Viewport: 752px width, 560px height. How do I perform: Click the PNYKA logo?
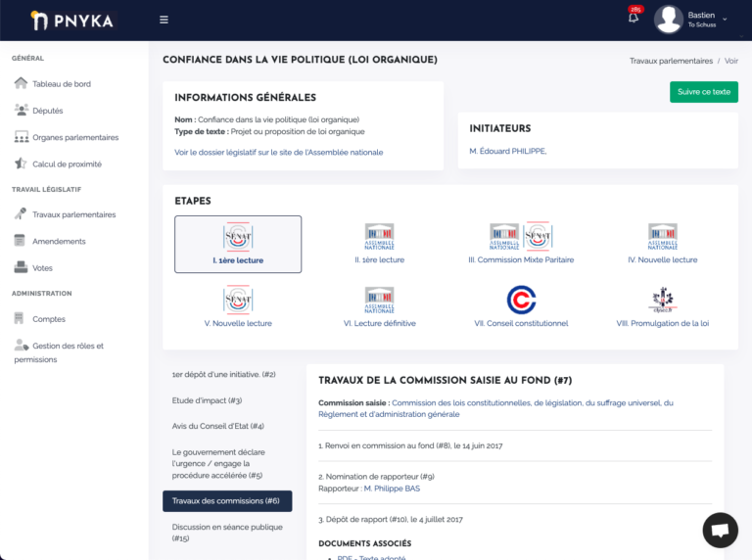pyautogui.click(x=72, y=21)
